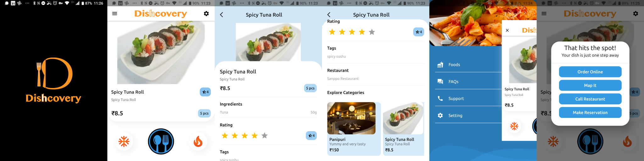Close the side drawer with the X icon
Image resolution: width=644 pixels, height=161 pixels.
tap(507, 31)
